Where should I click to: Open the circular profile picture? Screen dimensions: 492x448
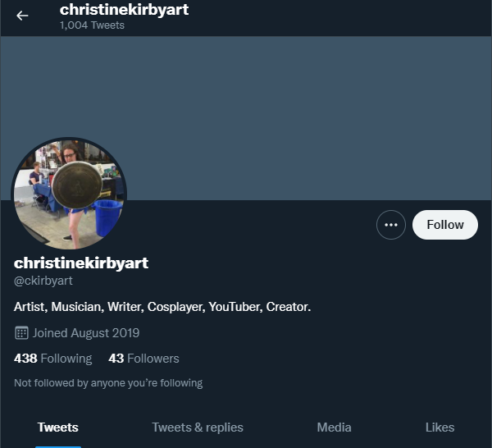point(69,194)
